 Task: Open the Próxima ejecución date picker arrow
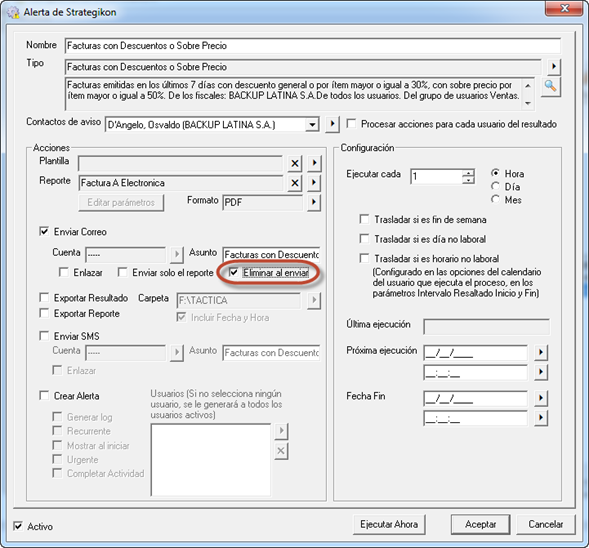tap(541, 352)
